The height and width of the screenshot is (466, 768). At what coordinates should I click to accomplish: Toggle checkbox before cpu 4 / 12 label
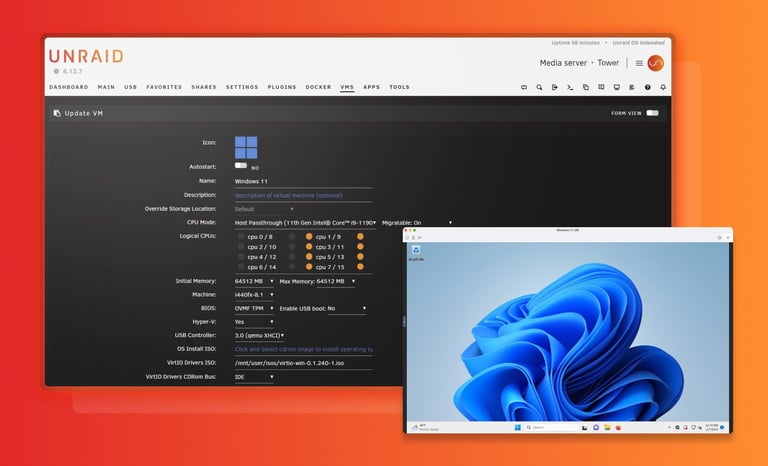[240, 257]
